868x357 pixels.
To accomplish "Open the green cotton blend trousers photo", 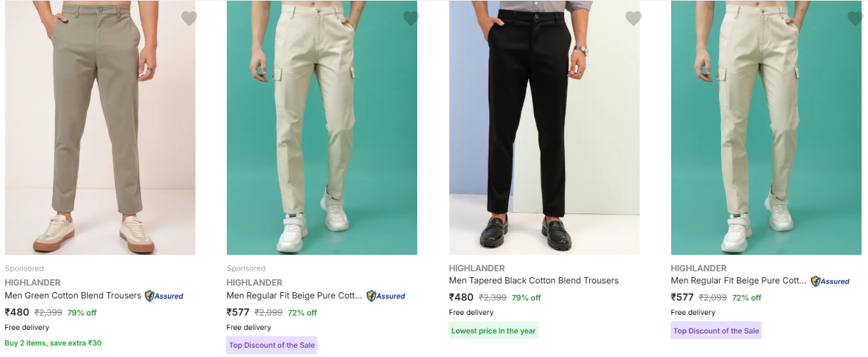I will point(100,129).
